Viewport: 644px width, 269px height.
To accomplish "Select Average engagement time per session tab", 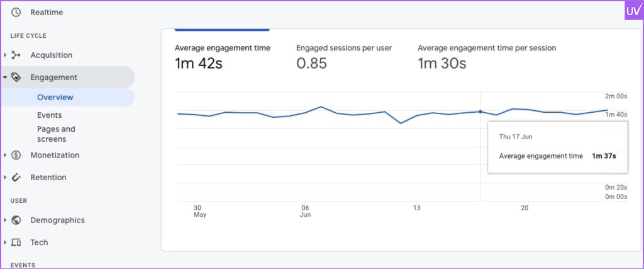I will (486, 56).
